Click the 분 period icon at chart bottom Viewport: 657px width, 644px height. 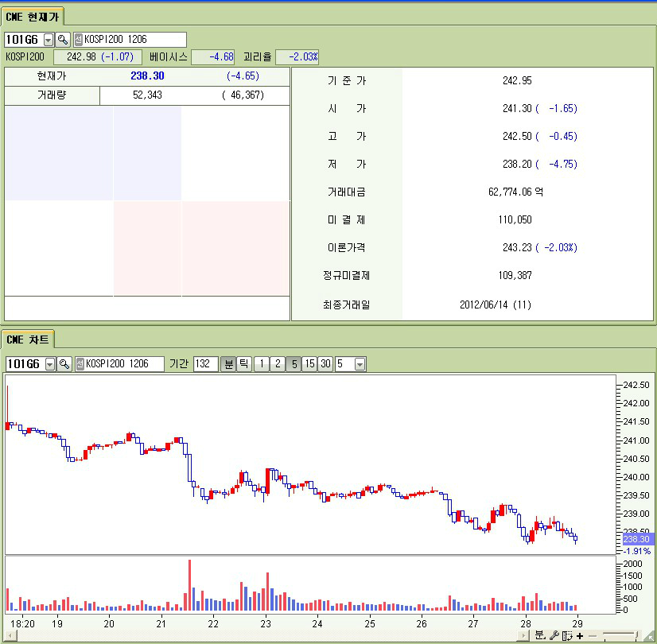[x=540, y=635]
